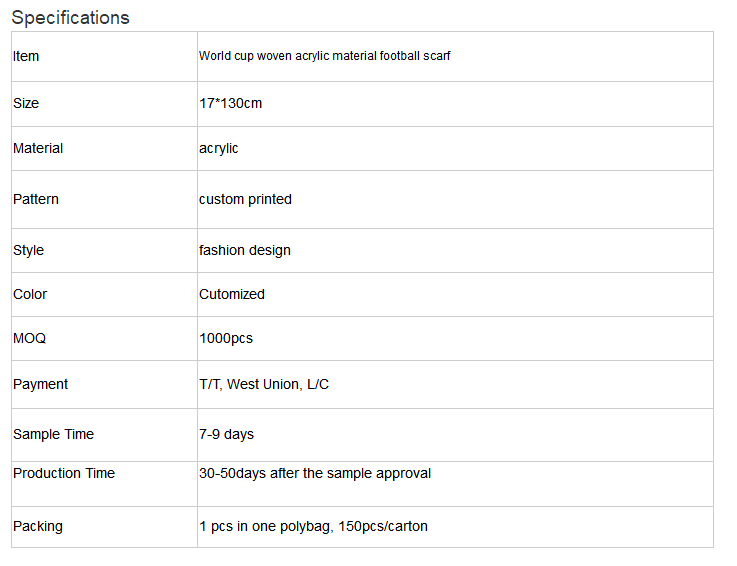
Task: Click the 17*130cm size value
Action: pos(230,103)
